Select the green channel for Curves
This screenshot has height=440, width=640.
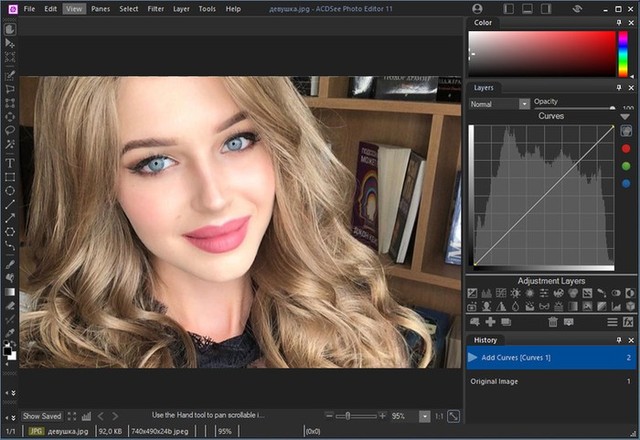(x=626, y=165)
